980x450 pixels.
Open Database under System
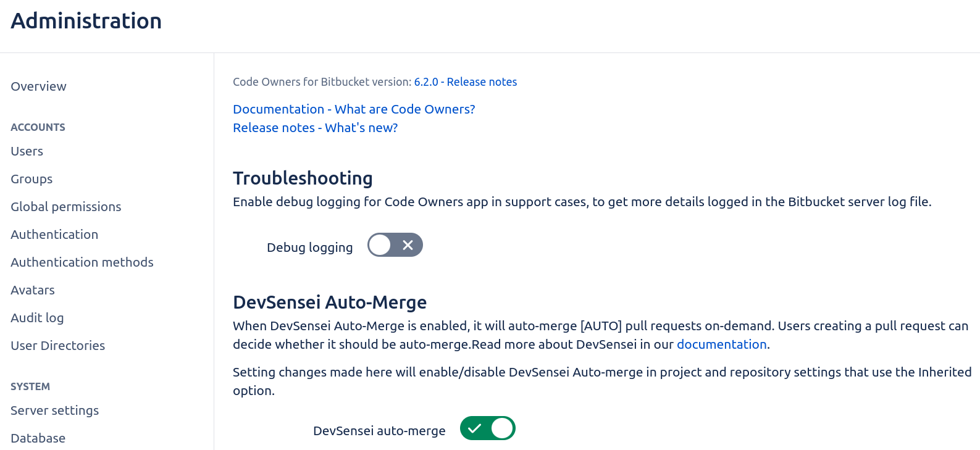tap(38, 438)
